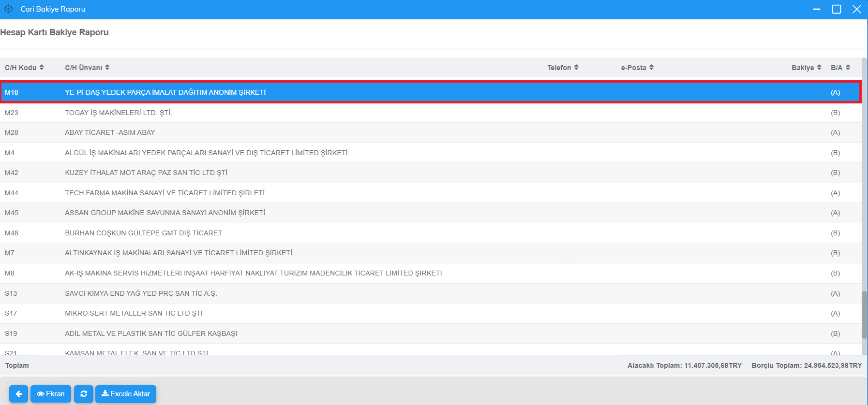This screenshot has width=868, height=405.
Task: Select ADİL METAL VE PLASTİK row
Action: coord(431,333)
